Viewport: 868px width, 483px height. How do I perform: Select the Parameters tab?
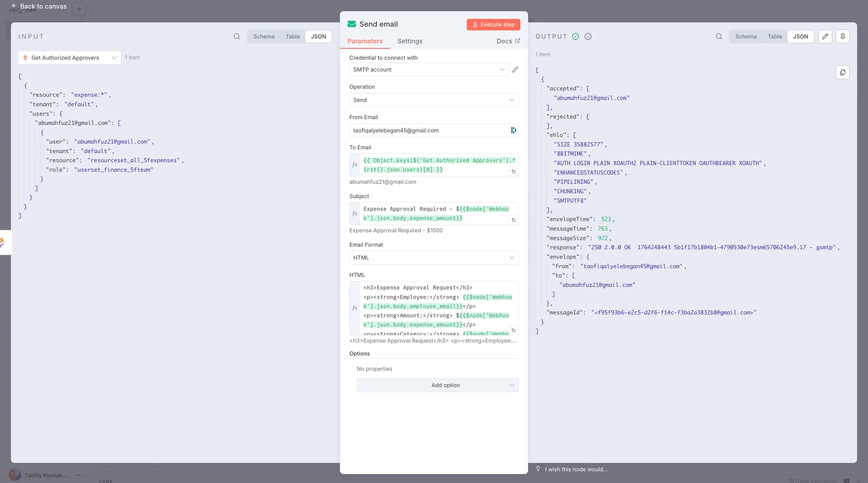(365, 41)
